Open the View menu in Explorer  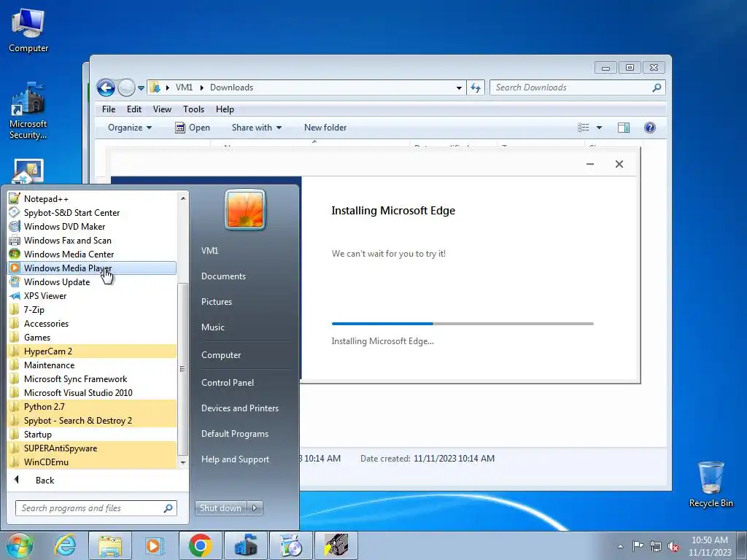click(x=162, y=109)
